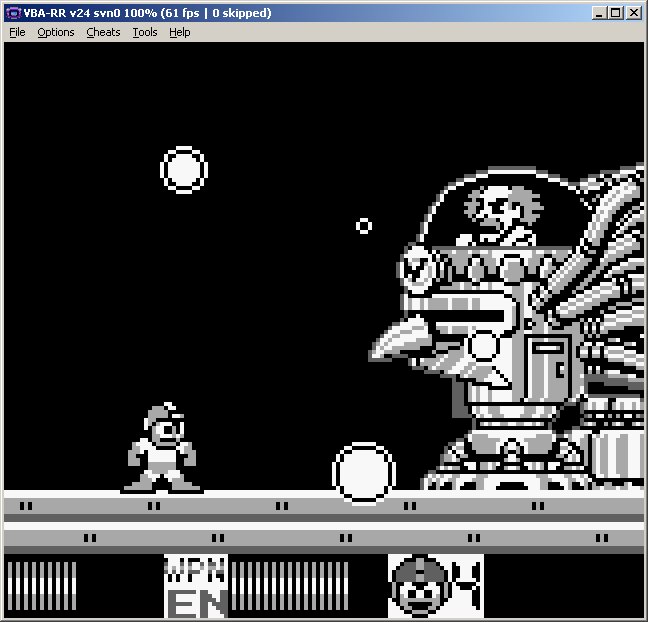Open the File menu
Image resolution: width=648 pixels, height=622 pixels.
tap(17, 32)
